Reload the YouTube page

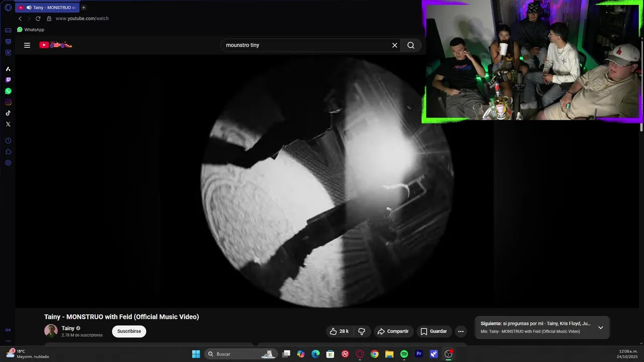[x=38, y=19]
